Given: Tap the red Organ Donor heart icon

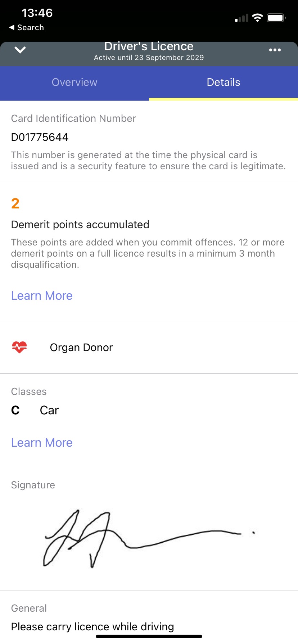Looking at the screenshot, I should pyautogui.click(x=19, y=347).
